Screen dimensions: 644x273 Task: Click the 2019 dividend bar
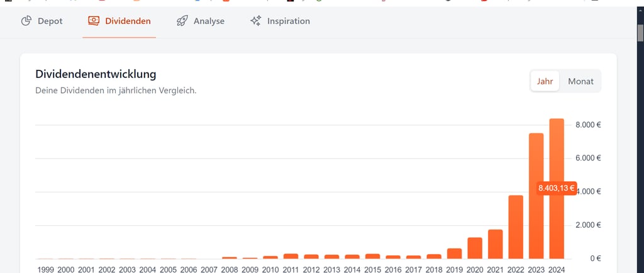coord(454,253)
